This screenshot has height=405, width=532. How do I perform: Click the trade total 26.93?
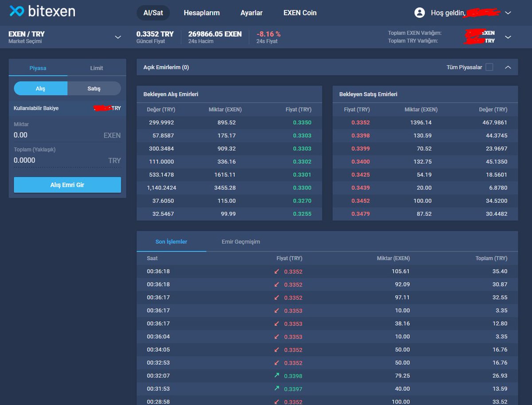(500, 376)
